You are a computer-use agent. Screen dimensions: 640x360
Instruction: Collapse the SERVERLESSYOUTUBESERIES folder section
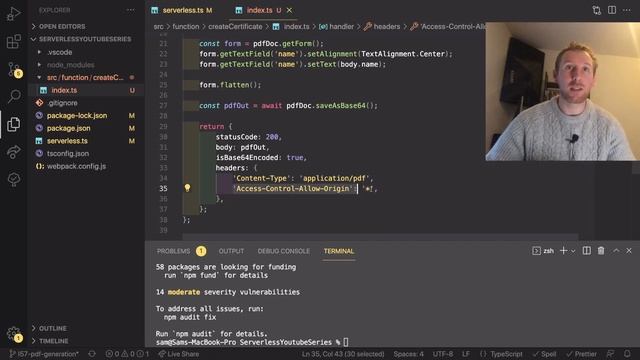85,39
